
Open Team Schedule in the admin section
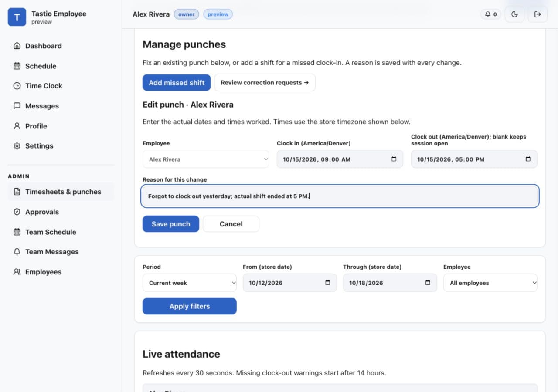click(x=61, y=232)
